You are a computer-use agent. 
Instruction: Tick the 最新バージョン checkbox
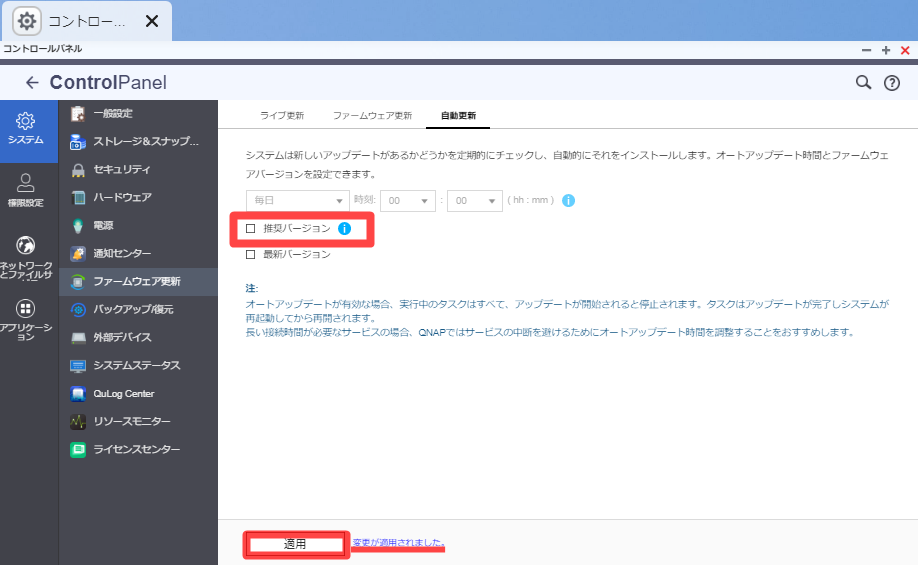click(251, 254)
